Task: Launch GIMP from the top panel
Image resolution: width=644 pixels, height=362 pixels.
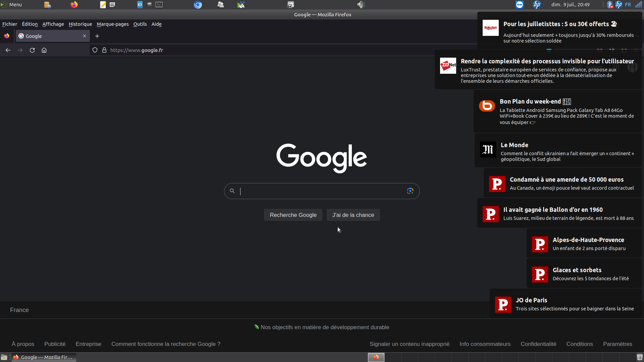Action: pyautogui.click(x=149, y=5)
